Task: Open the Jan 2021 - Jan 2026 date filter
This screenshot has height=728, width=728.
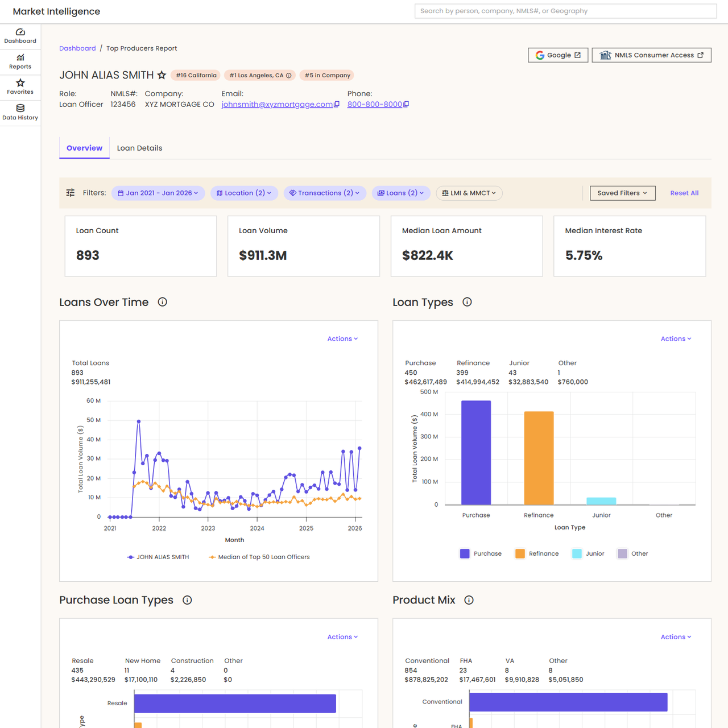Action: (158, 193)
